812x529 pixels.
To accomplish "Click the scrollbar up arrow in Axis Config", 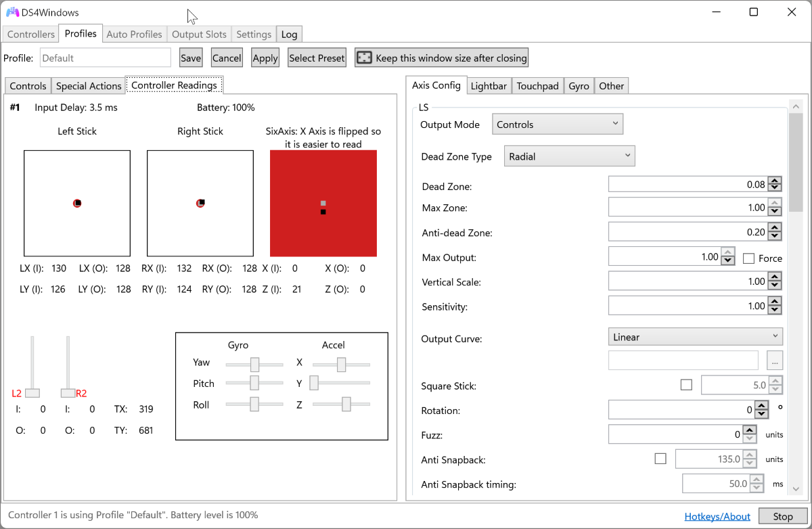I will coord(796,106).
